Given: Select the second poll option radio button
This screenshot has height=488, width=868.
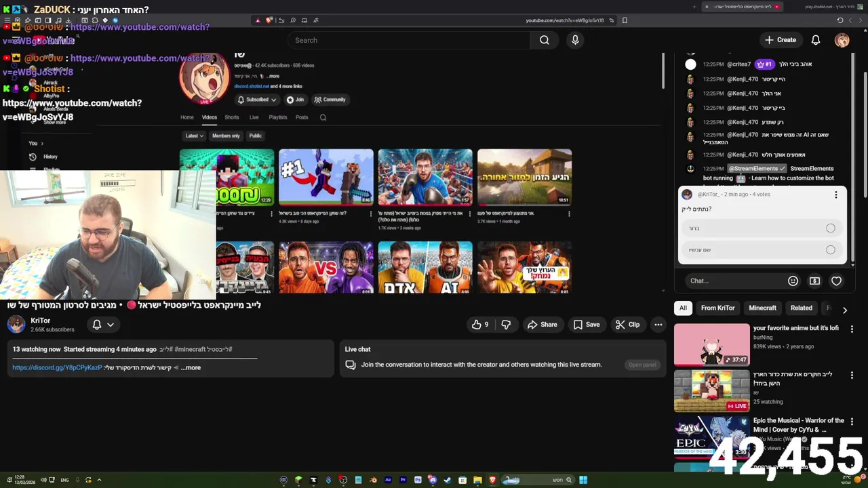Looking at the screenshot, I should (x=830, y=250).
